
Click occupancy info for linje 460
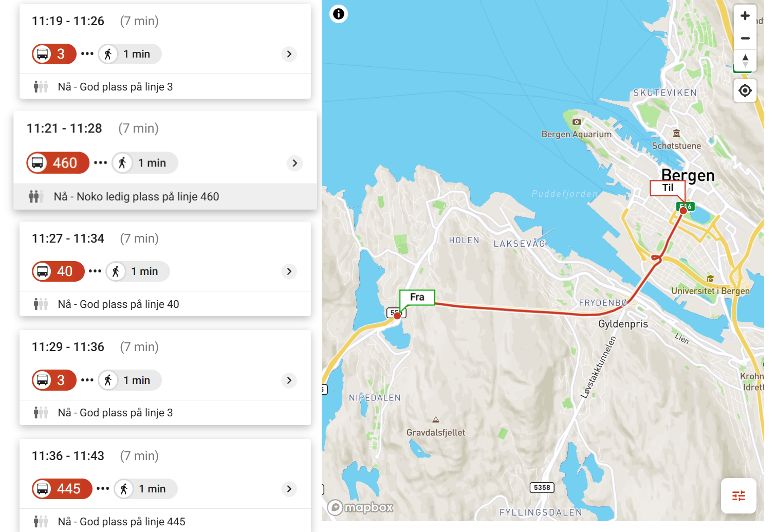[136, 196]
